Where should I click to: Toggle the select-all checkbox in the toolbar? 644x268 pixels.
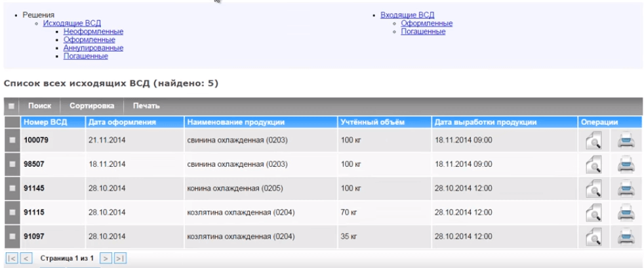[12, 106]
